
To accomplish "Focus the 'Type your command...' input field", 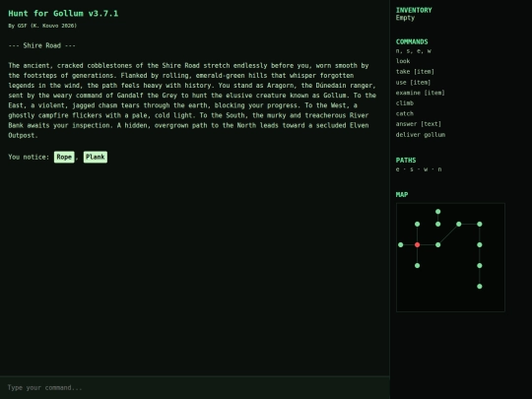I will pos(195,387).
